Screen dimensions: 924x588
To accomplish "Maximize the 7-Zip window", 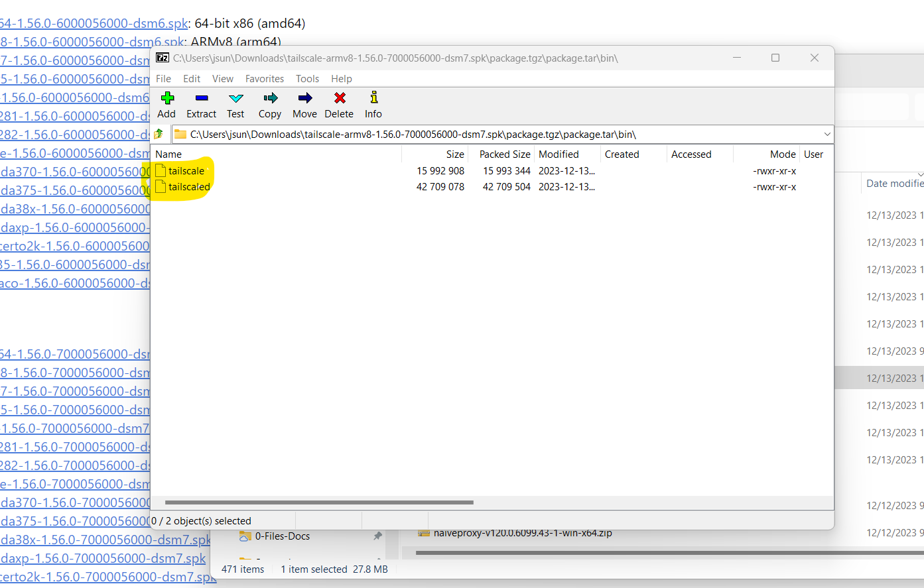I will click(775, 58).
